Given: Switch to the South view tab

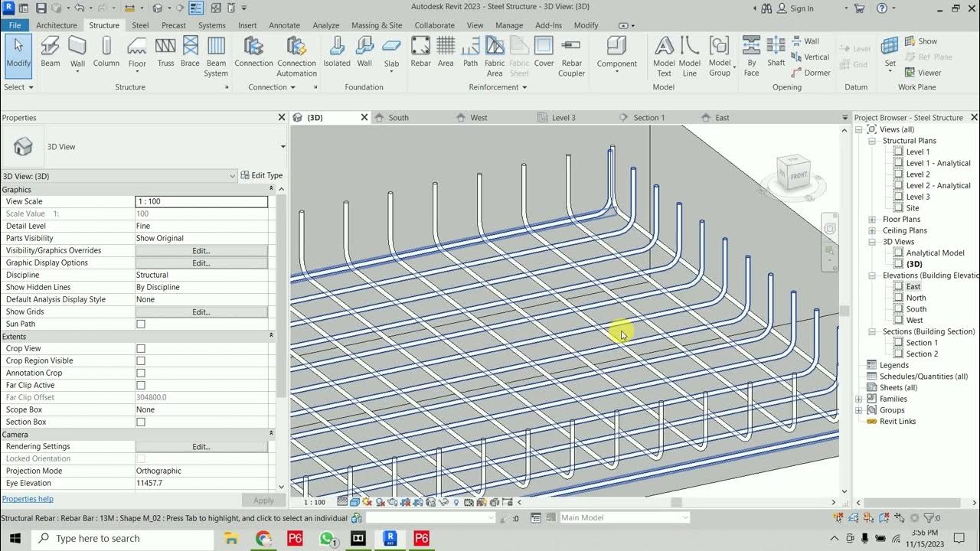Looking at the screenshot, I should (x=398, y=118).
